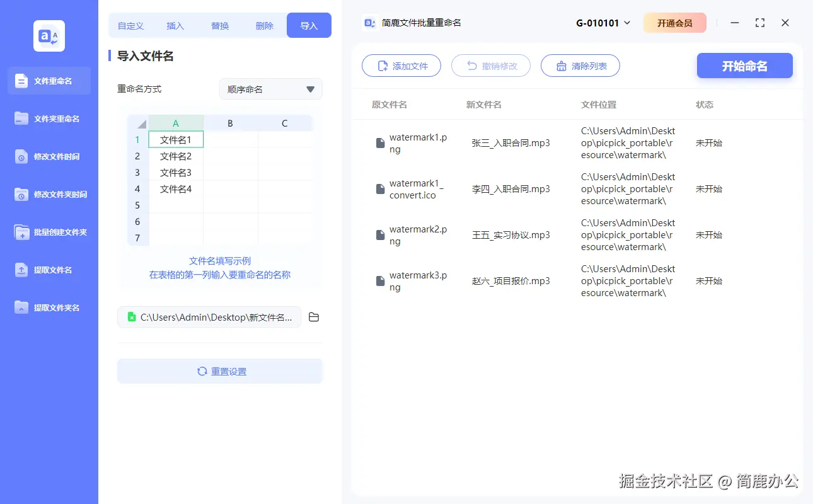Image resolution: width=813 pixels, height=504 pixels.
Task: Click the file location text of watermark2.png
Action: pos(628,235)
